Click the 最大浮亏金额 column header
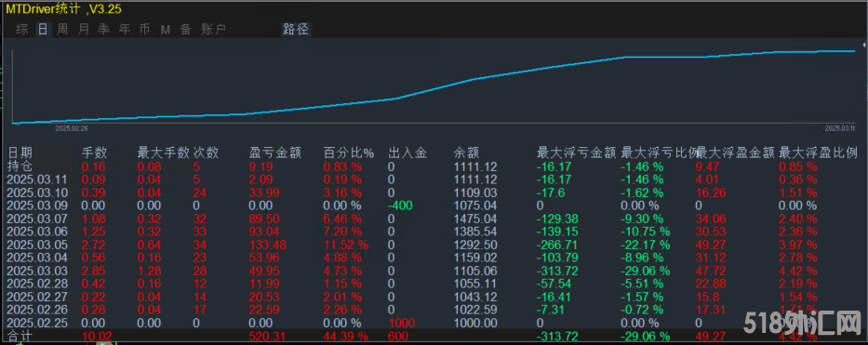Viewport: 868px width, 345px height. [x=576, y=153]
